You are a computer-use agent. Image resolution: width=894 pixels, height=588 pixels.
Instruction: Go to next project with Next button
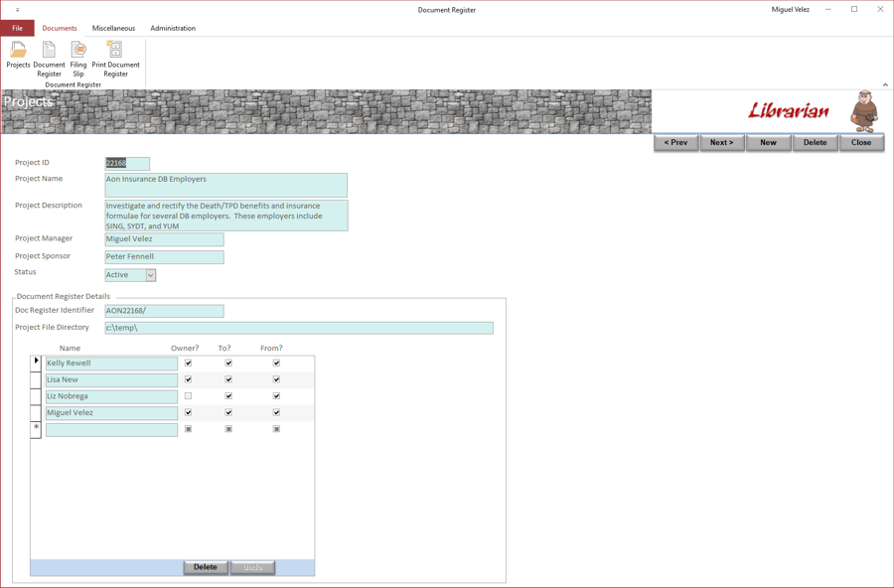[x=722, y=143]
